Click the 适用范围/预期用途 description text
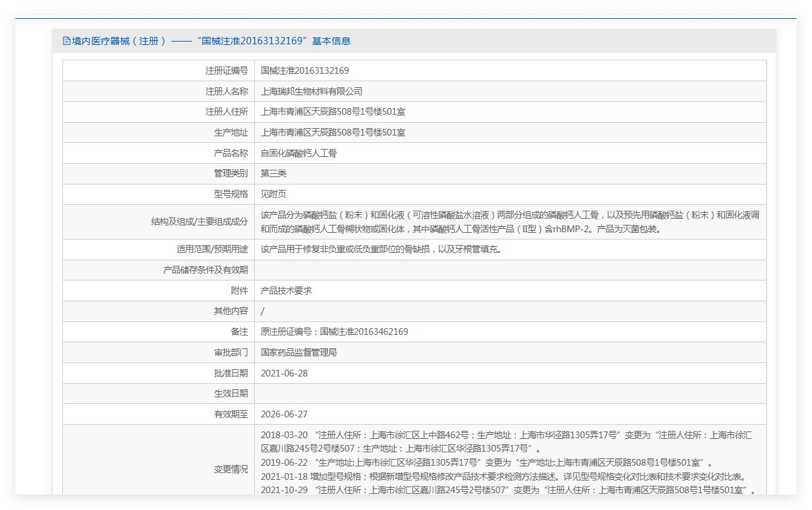This screenshot has height=510, width=812. point(381,250)
